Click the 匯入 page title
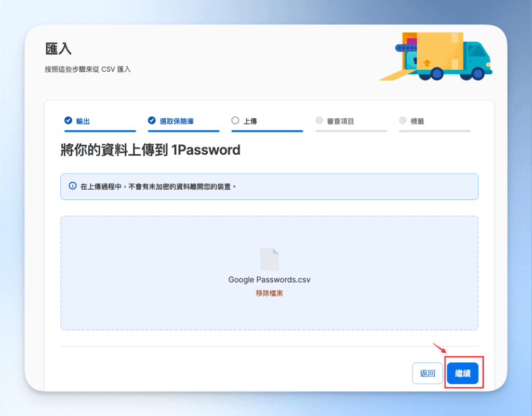This screenshot has height=416, width=532. click(x=58, y=48)
